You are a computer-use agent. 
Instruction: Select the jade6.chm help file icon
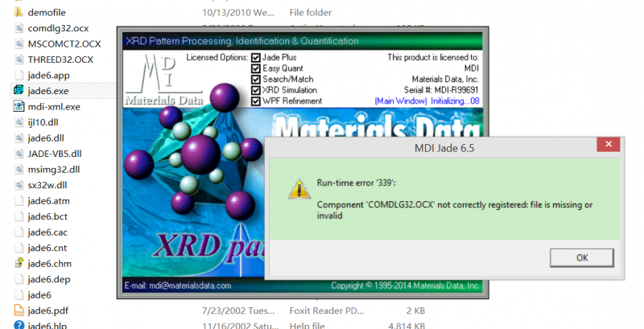click(x=19, y=263)
